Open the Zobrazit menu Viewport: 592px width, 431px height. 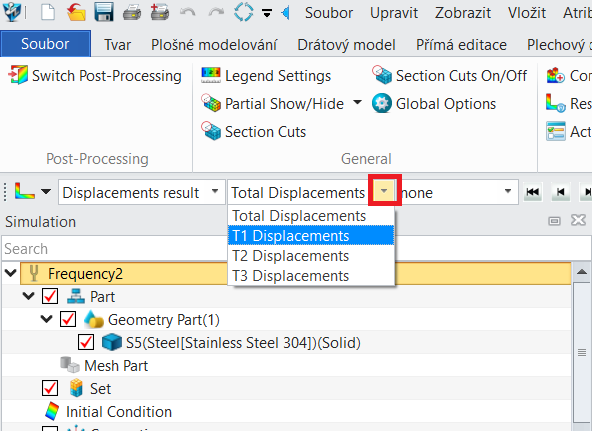[x=463, y=13]
